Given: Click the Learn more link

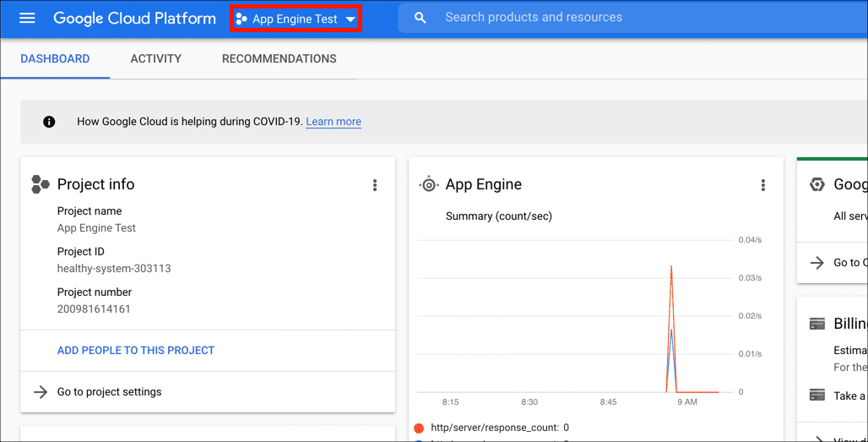Looking at the screenshot, I should 334,122.
